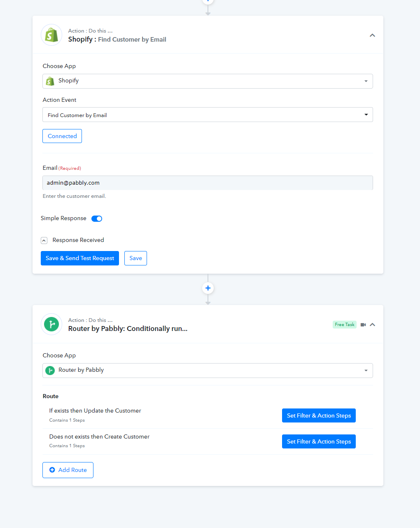Viewport: 420px width, 528px height.
Task: Click the plus icon between the two steps
Action: pos(208,288)
